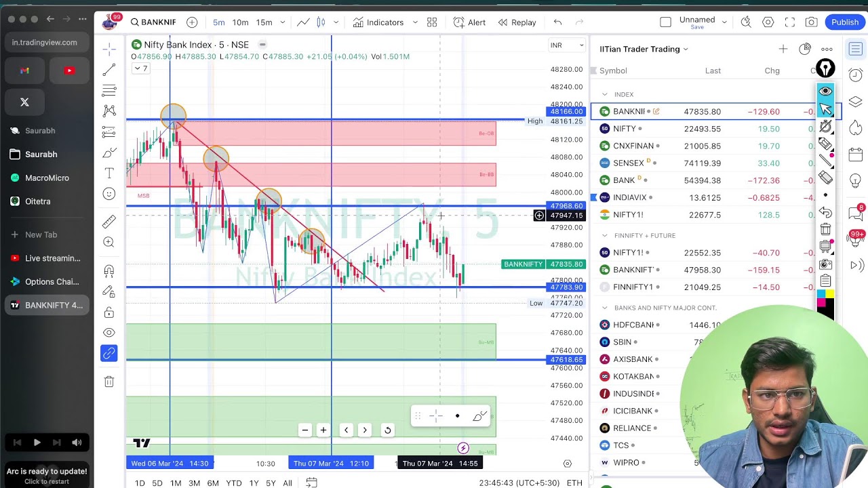Expand the collapsed 7 indicators legend
This screenshot has height=488, width=868.
pyautogui.click(x=140, y=68)
